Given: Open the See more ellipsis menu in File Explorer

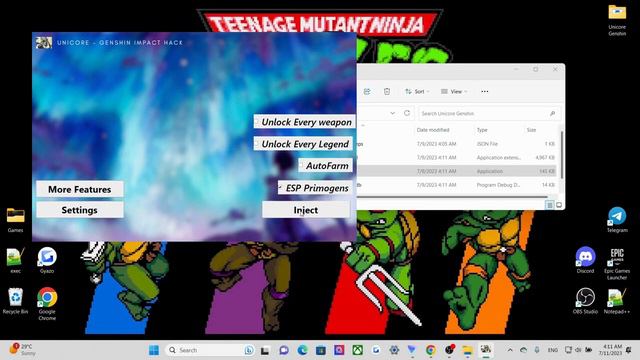Looking at the screenshot, I should click(484, 91).
